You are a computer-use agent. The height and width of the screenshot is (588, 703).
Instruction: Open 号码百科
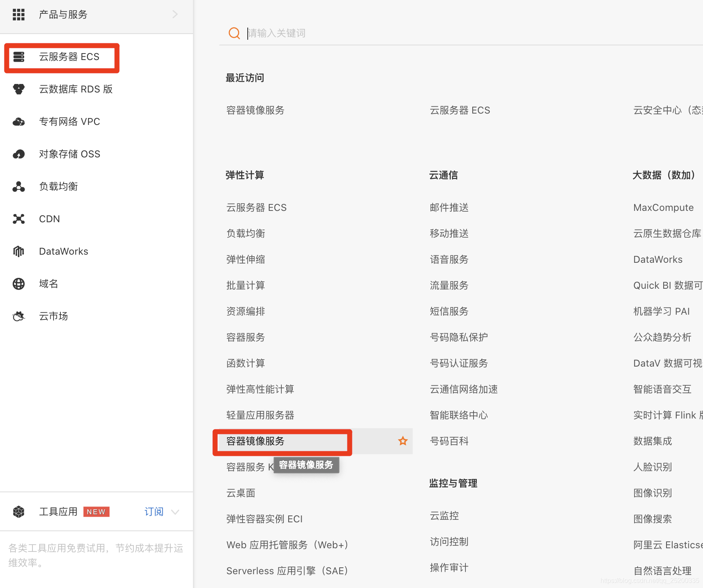449,441
